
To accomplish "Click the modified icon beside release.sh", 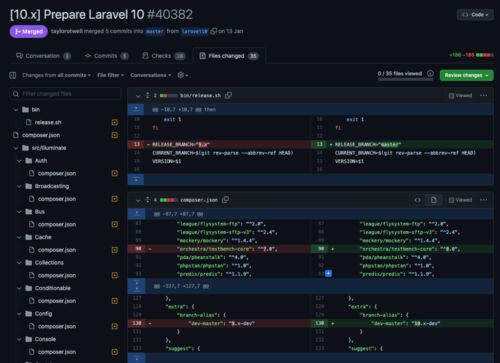I will pyautogui.click(x=115, y=122).
